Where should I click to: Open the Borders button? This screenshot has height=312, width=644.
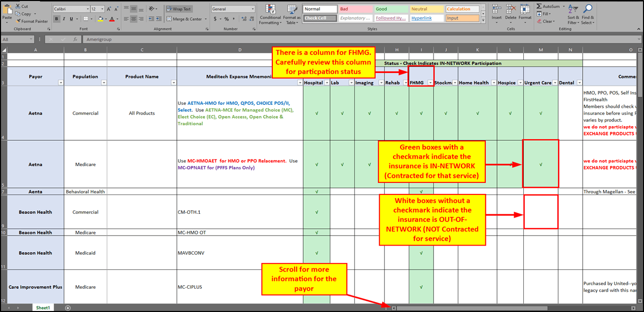pyautogui.click(x=86, y=19)
